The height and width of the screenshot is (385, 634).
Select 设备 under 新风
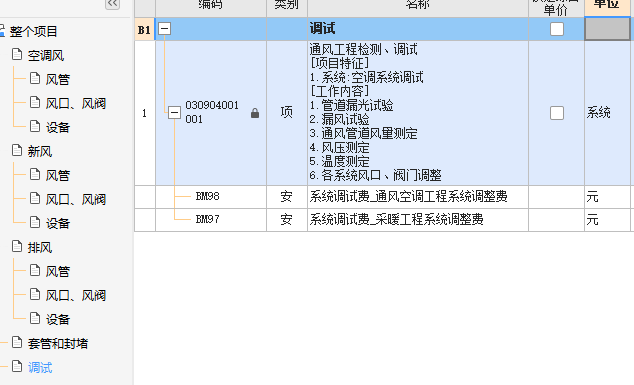(57, 223)
